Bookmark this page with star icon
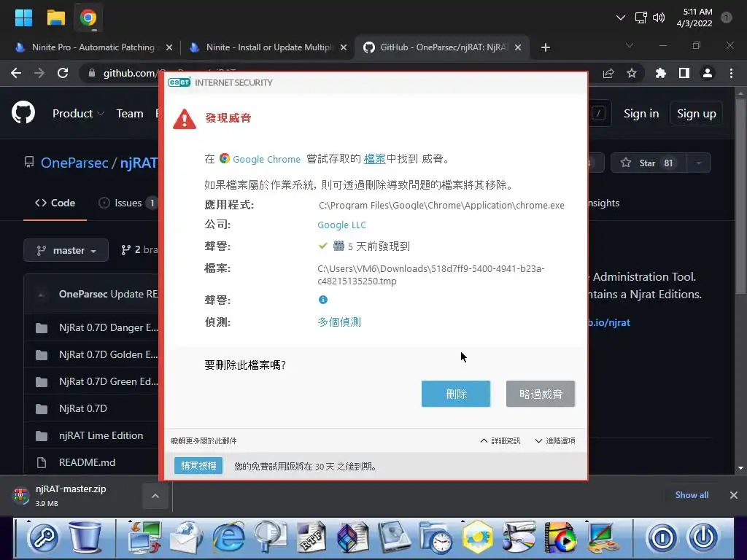The height and width of the screenshot is (560, 747). 632,74
